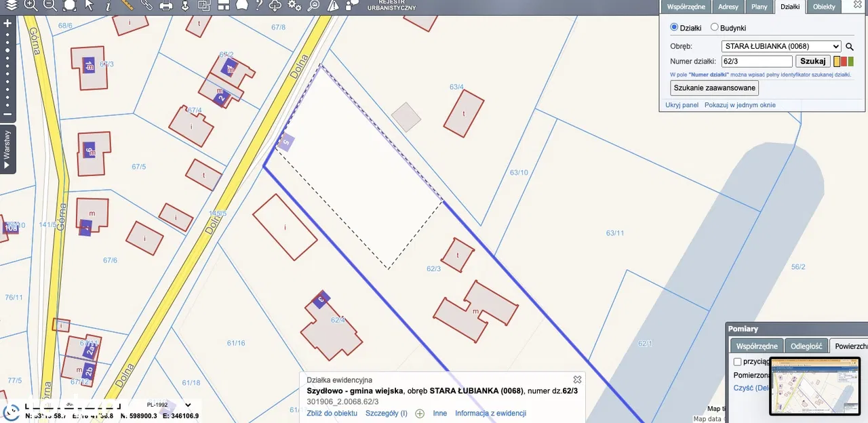Pick the red highlight color swatch

coord(844,62)
